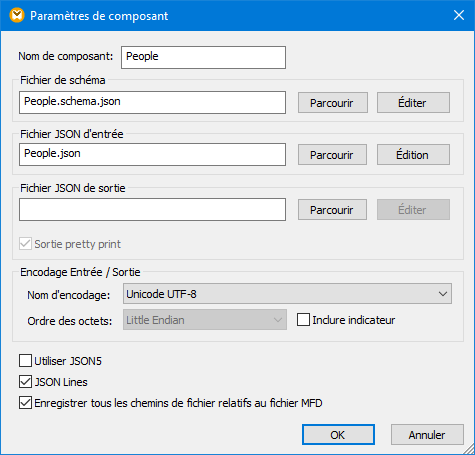Click the Encodage Entrée / Sortie label
475x455 pixels.
[80, 272]
